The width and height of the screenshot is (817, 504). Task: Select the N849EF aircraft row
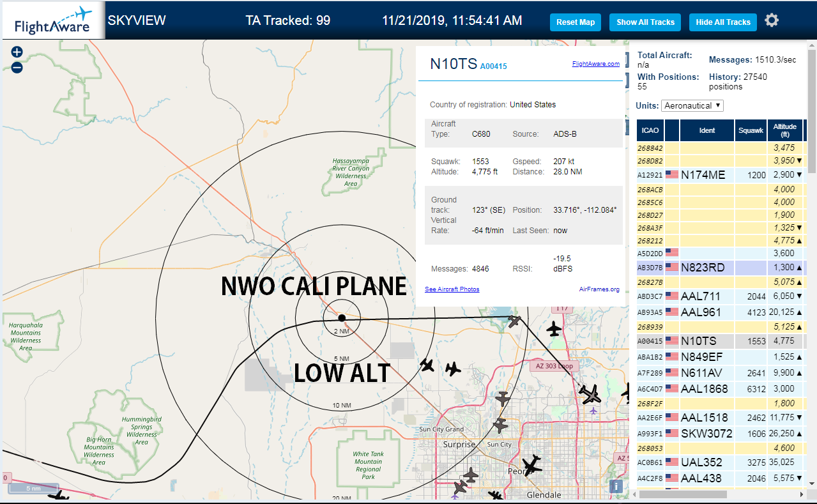pyautogui.click(x=721, y=356)
